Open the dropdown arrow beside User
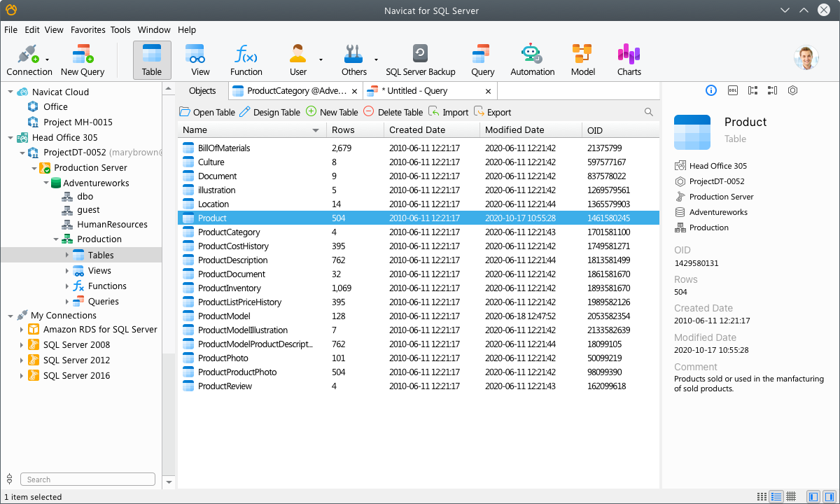Viewport: 840px width, 504px height. (x=321, y=59)
